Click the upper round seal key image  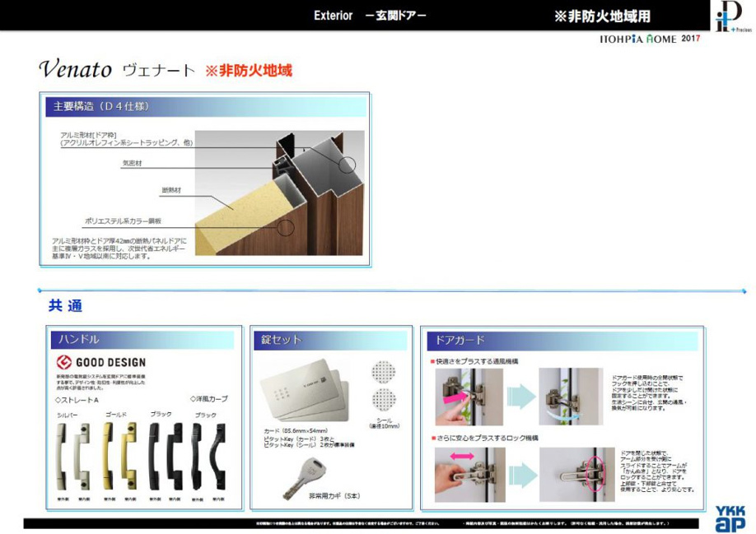(384, 372)
